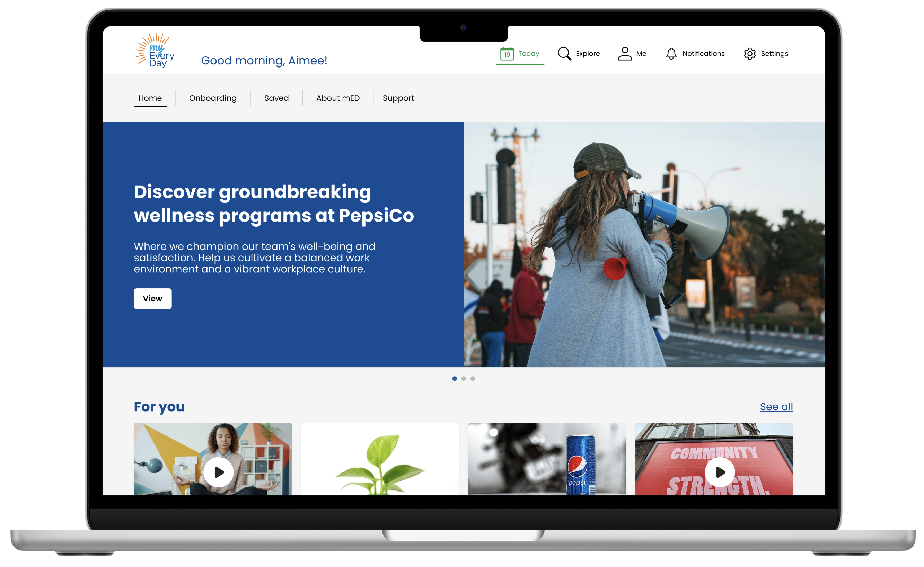Select the Explore label in top navigation
Screen dimensions: 924x567
[x=587, y=54]
